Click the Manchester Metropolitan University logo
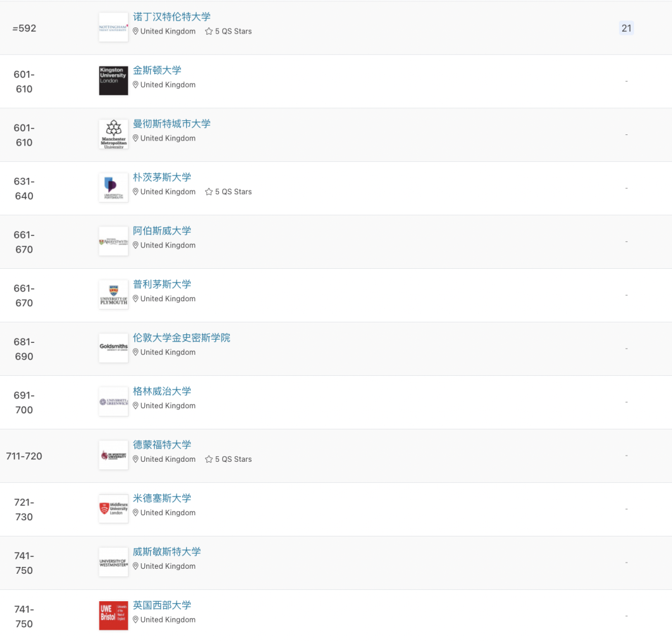The image size is (672, 641). click(x=114, y=134)
